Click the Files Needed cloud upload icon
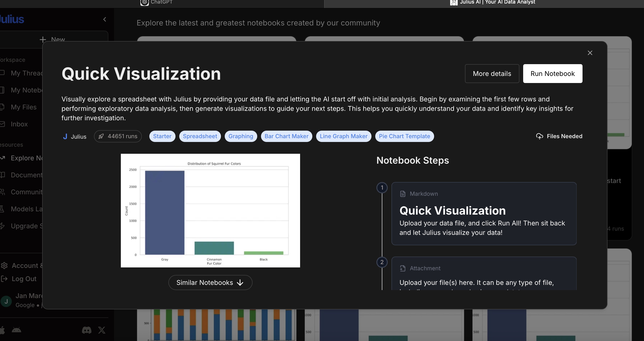Viewport: 644px width, 341px height. pyautogui.click(x=539, y=136)
